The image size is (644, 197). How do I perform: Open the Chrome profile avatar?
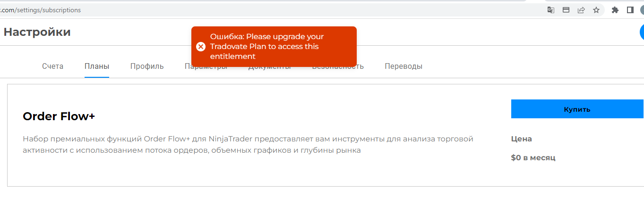pos(642,10)
